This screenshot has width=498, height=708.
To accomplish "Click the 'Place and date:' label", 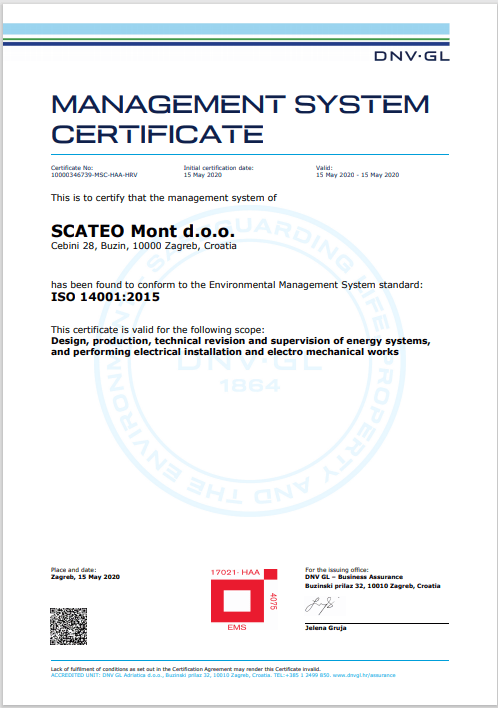I will [x=74, y=570].
